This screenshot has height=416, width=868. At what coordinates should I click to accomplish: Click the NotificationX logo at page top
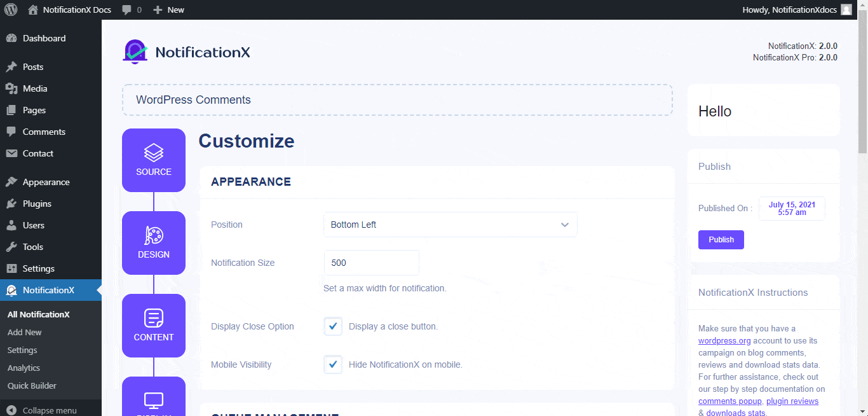point(186,52)
